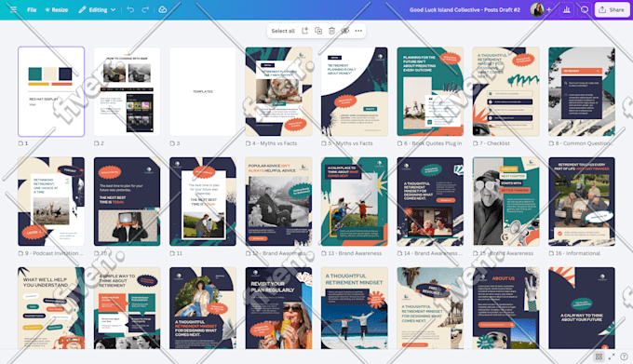The height and width of the screenshot is (364, 633).
Task: Open the help question mark icon
Action: click(x=624, y=357)
